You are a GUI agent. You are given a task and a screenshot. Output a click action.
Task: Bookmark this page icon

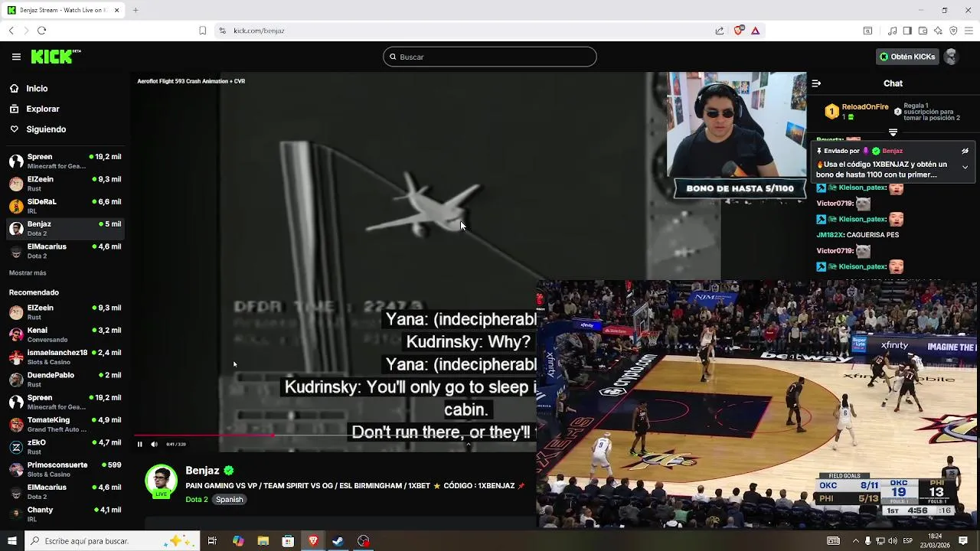pos(202,31)
